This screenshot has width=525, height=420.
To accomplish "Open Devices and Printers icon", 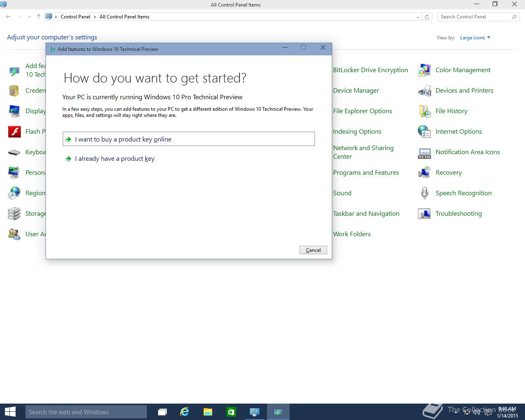I will [424, 91].
